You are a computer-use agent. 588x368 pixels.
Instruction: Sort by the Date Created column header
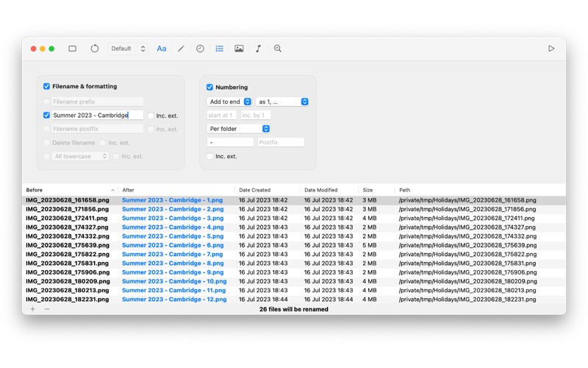(268, 190)
